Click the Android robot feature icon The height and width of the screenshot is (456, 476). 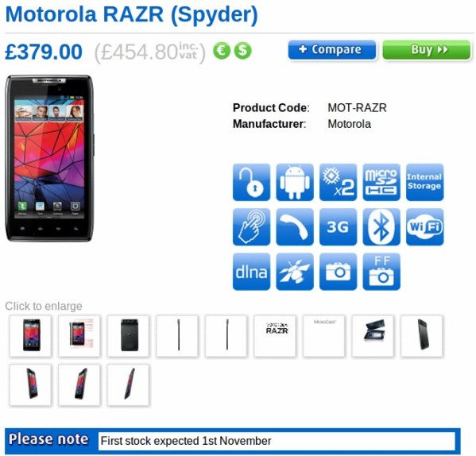click(x=295, y=183)
